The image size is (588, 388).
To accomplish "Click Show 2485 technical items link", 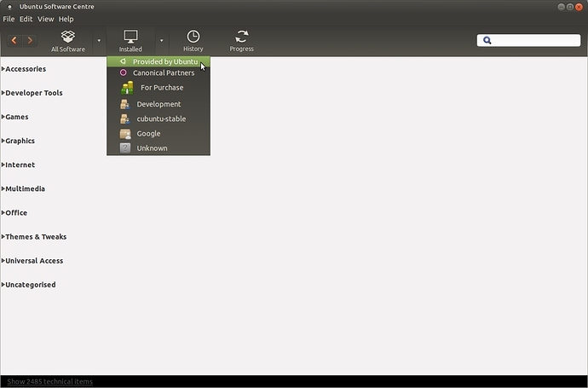I will (x=50, y=382).
